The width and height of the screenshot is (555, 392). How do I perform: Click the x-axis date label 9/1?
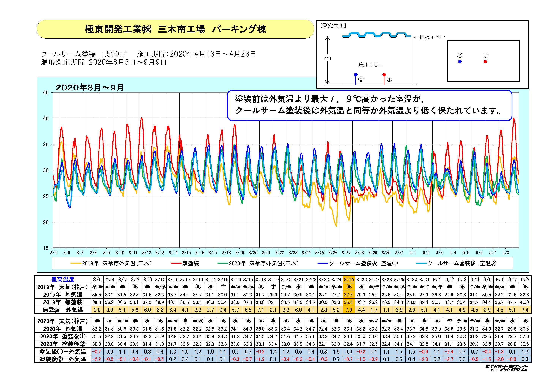(413, 253)
